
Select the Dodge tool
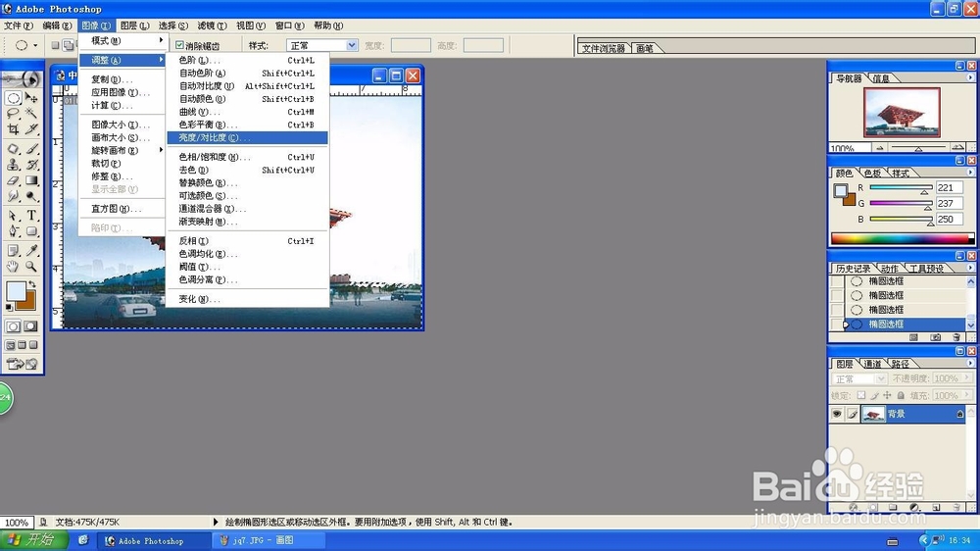(31, 196)
